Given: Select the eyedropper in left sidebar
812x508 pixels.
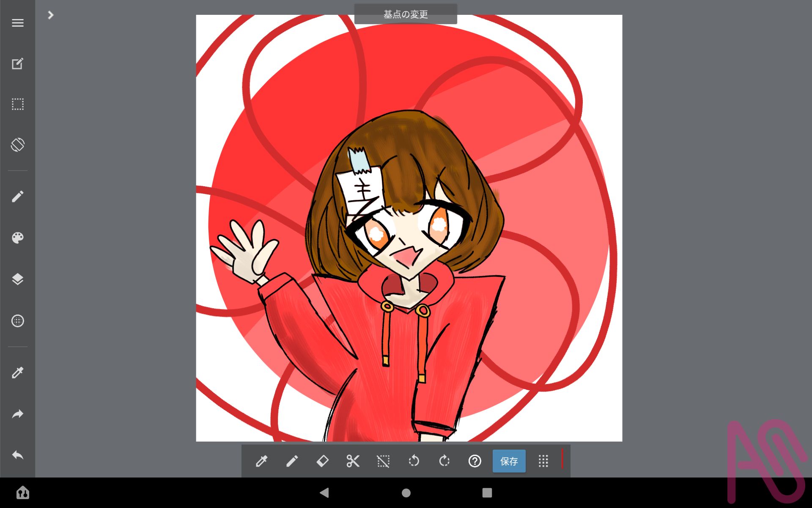Looking at the screenshot, I should (x=17, y=373).
